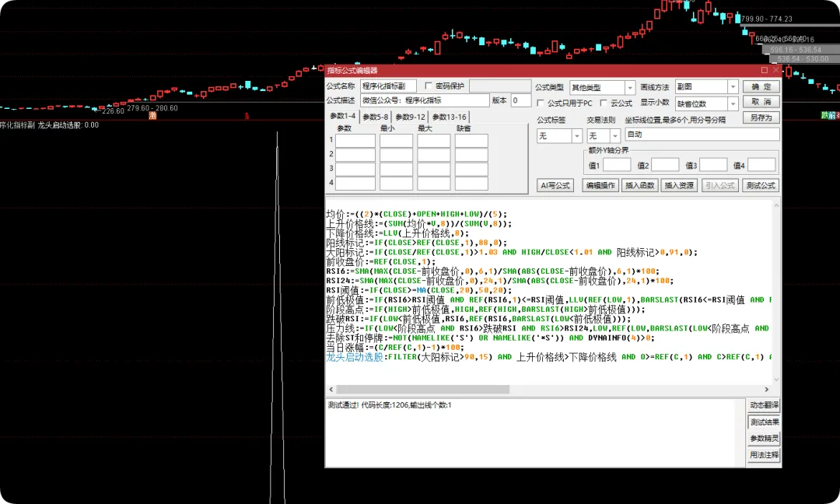Click the 龙头启动选股: 0.00 indicator label
Screen dimensions: 840x504
click(68, 124)
